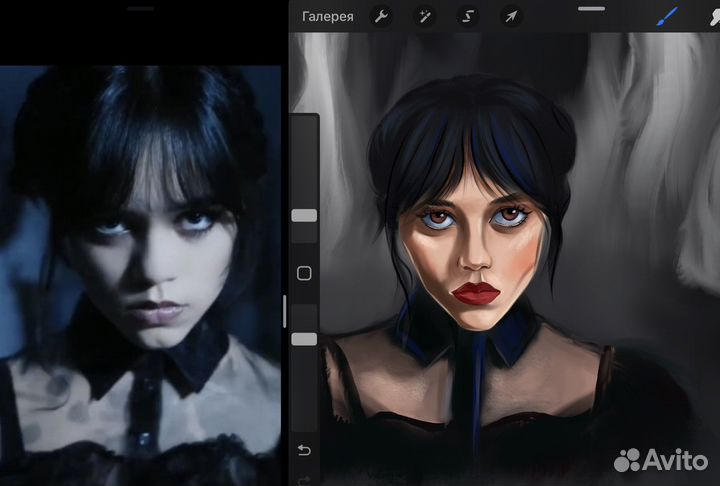Screen dimensions: 720x486
Task: Tap the left app multitasking handle
Action: pos(141,8)
